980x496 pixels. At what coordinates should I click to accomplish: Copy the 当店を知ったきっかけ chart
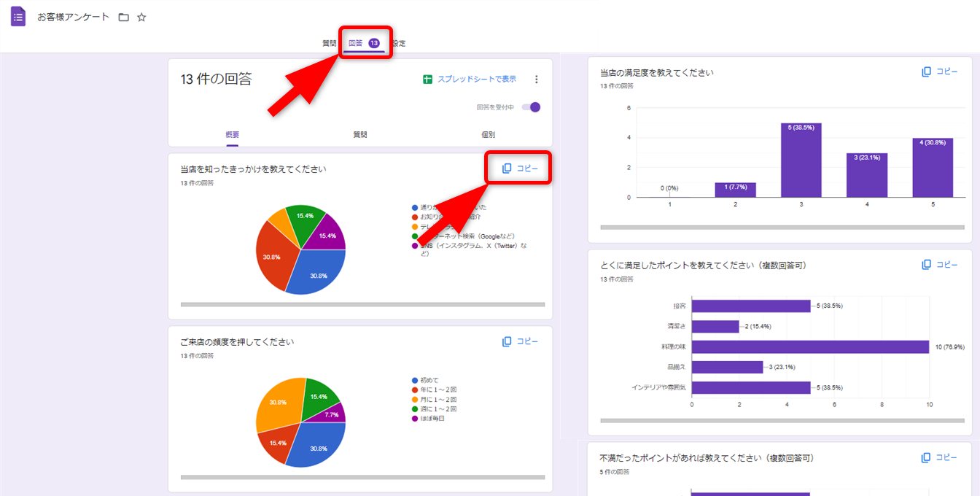pyautogui.click(x=520, y=168)
